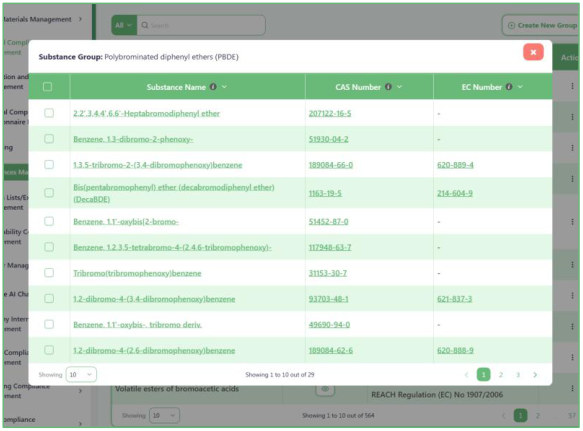Viewport: 583px width, 431px height.
Task: Open the CAS Number column sort chevron
Action: [x=399, y=87]
